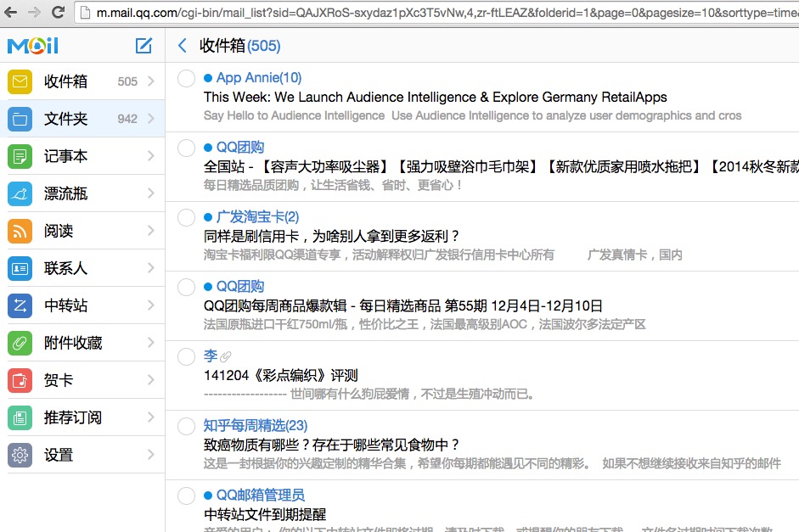Click the compose new mail icon
The image size is (799, 532).
click(143, 46)
